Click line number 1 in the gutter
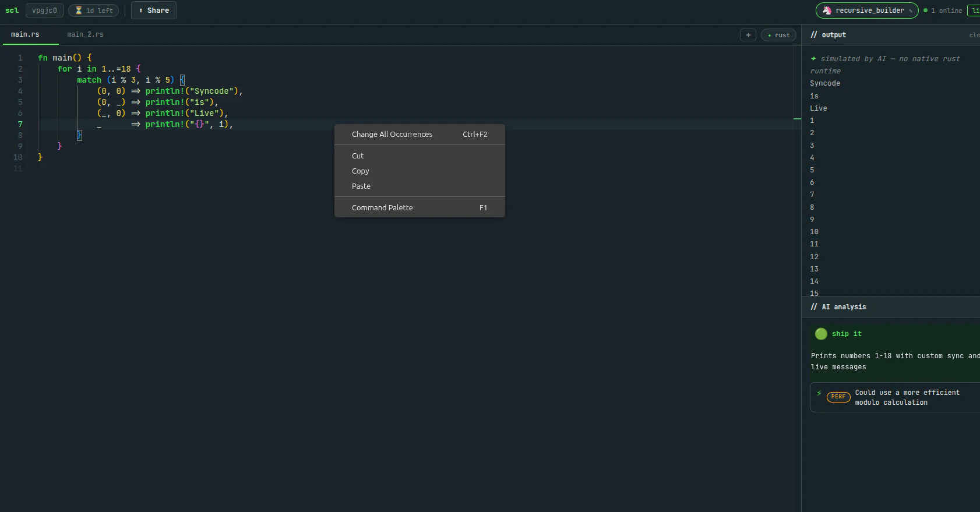The width and height of the screenshot is (980, 512). coord(20,58)
